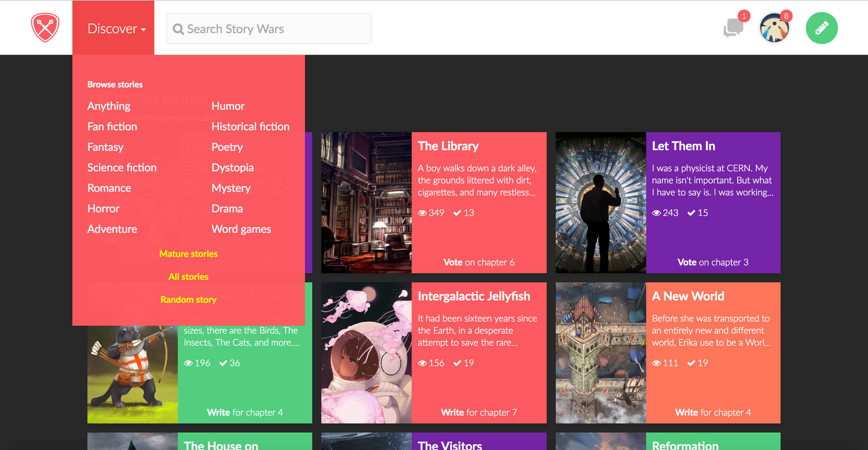This screenshot has width=868, height=450.
Task: Click the A New World tower cover image
Action: (x=601, y=353)
